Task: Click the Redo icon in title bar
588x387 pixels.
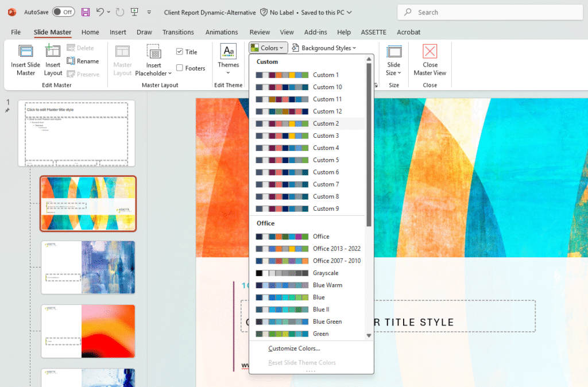Action: 119,12
